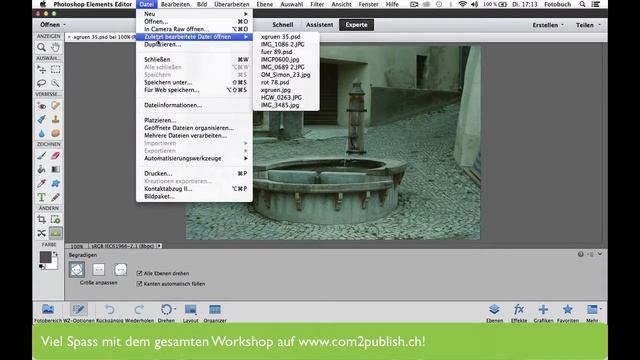Switch to the Assistent mode tab
This screenshot has height=360, width=640.
tap(320, 25)
